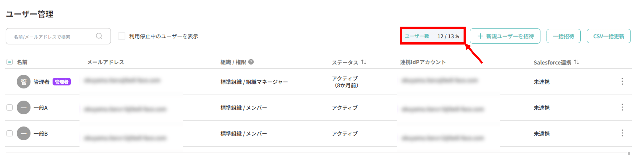Select the checkbox for user 一般A

(9, 108)
